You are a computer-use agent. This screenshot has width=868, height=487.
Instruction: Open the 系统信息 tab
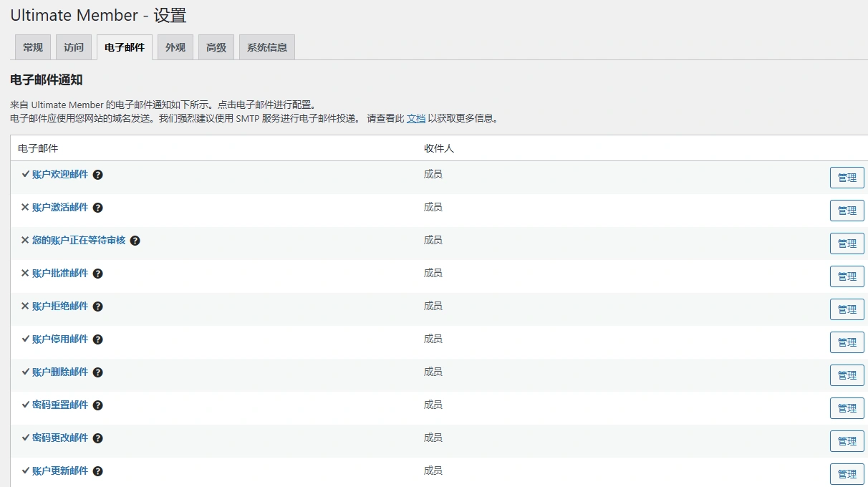pos(266,47)
